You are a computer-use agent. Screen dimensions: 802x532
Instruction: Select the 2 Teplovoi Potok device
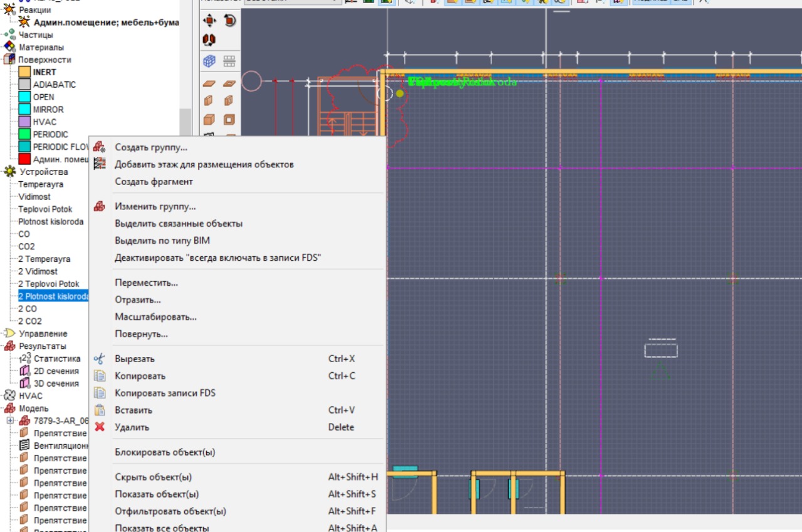pyautogui.click(x=49, y=284)
